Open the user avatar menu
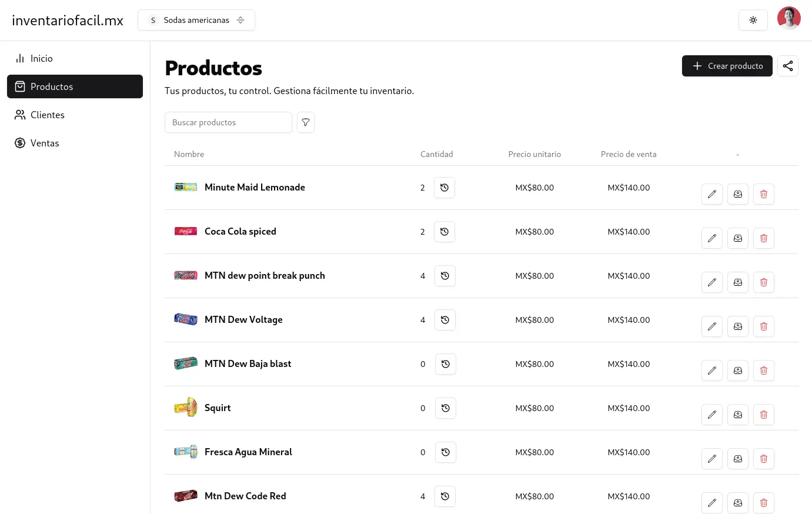 789,18
